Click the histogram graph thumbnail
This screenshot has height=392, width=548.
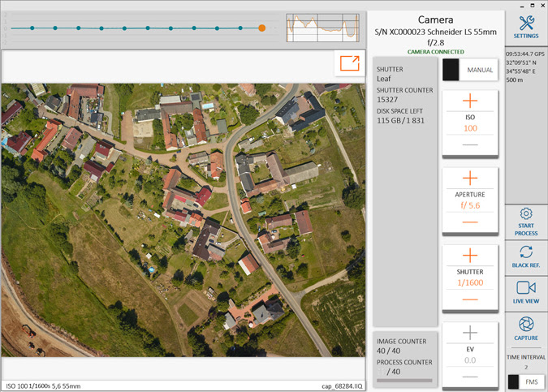click(x=323, y=27)
